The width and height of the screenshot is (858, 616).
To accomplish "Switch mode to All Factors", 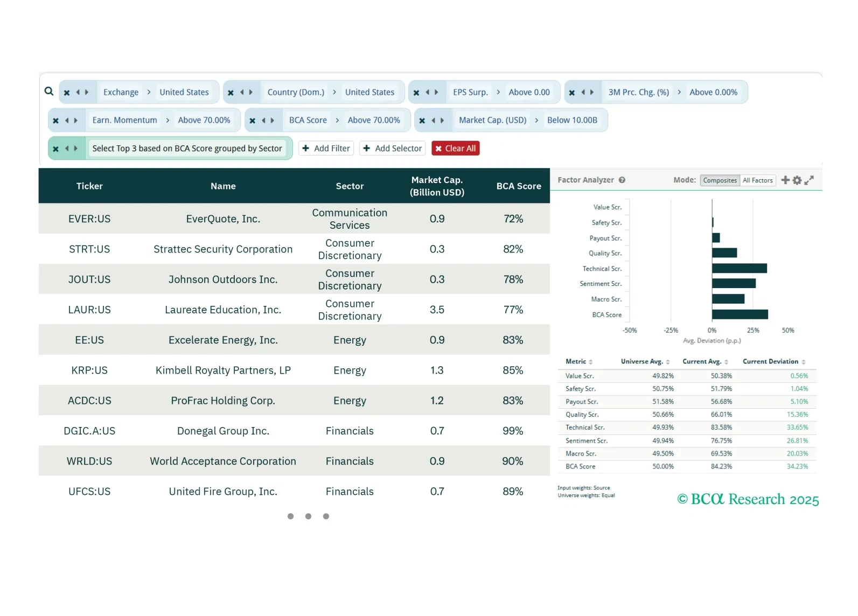I will (757, 180).
